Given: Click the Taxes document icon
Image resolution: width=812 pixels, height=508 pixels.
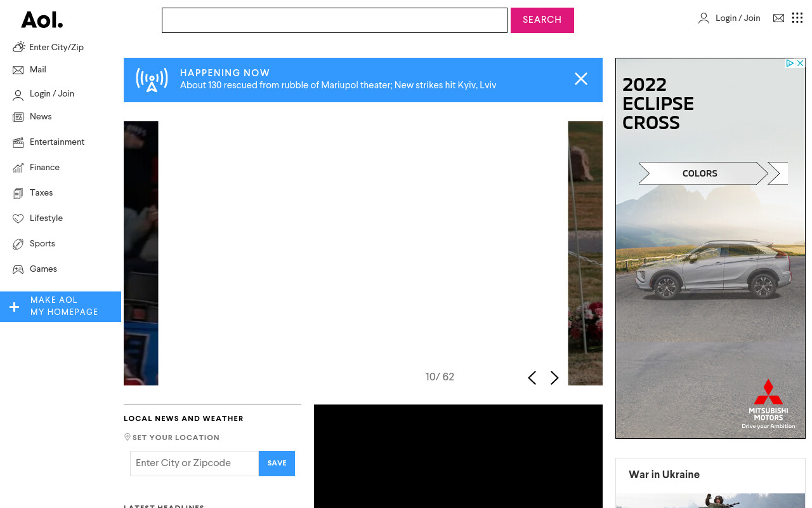Looking at the screenshot, I should [18, 193].
